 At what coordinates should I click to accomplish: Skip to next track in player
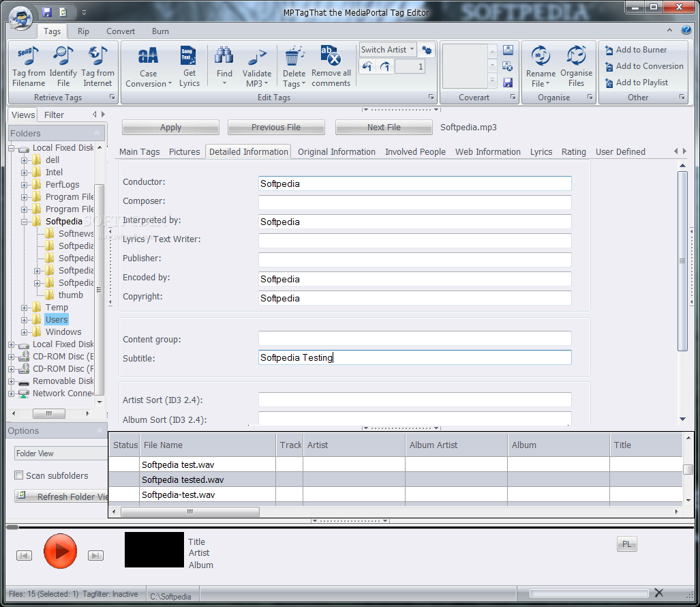pyautogui.click(x=95, y=555)
